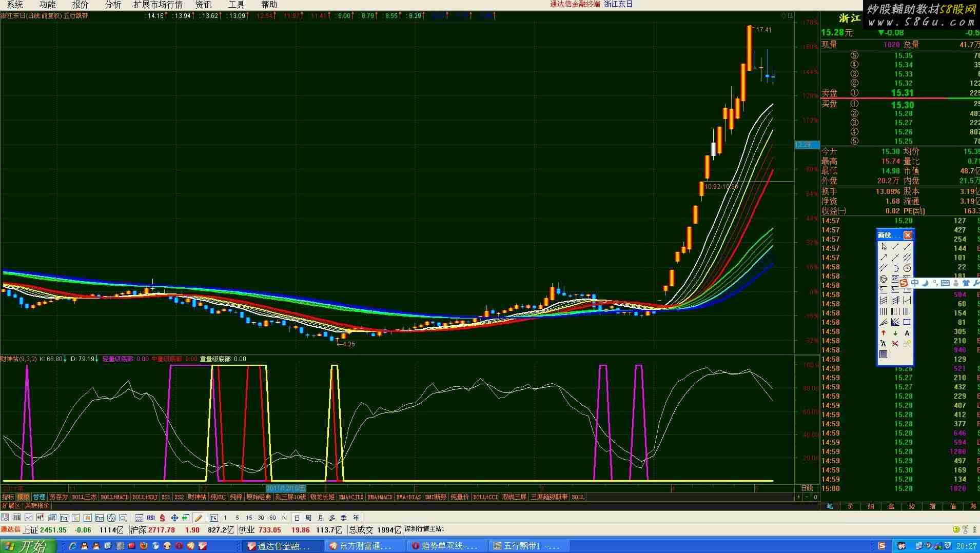Select the circle tool in drawing palette
The width and height of the screenshot is (980, 553).
point(907,268)
